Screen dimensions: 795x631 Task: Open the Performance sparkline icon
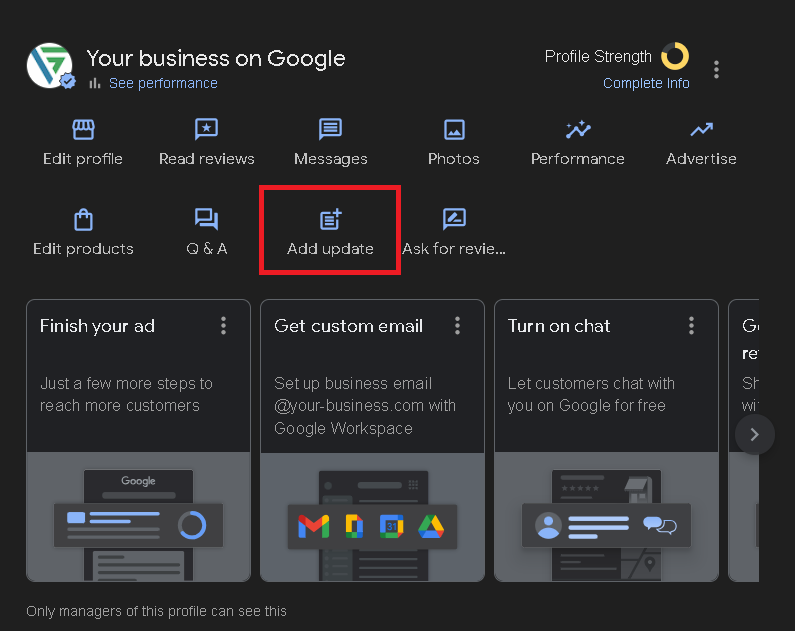578,130
